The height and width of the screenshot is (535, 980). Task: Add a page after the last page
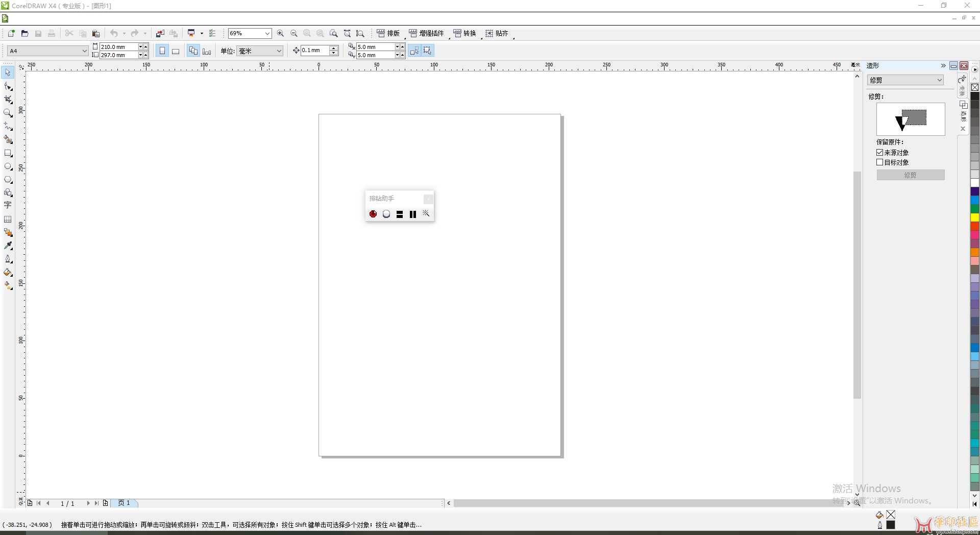(x=106, y=503)
